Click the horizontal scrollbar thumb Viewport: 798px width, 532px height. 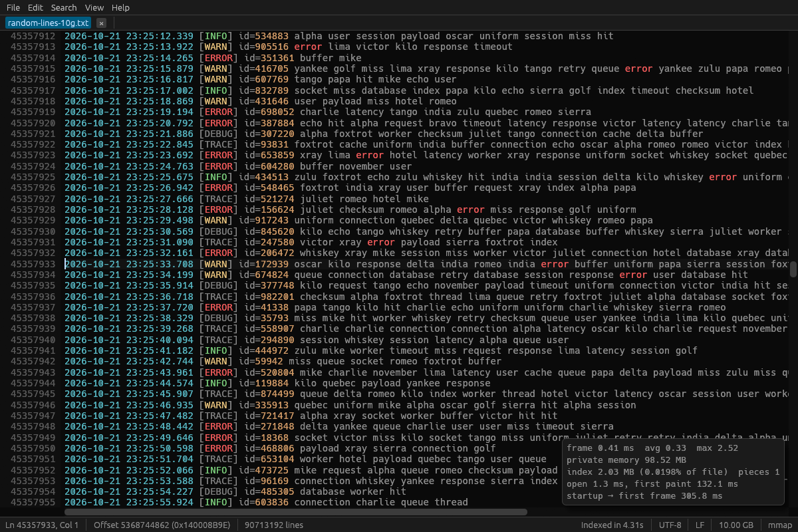[x=296, y=512]
